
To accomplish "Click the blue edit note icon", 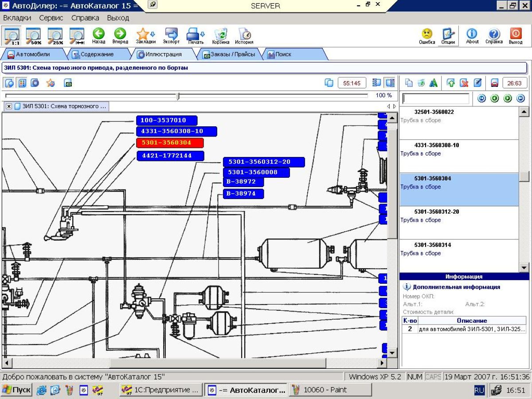I will coord(477,83).
